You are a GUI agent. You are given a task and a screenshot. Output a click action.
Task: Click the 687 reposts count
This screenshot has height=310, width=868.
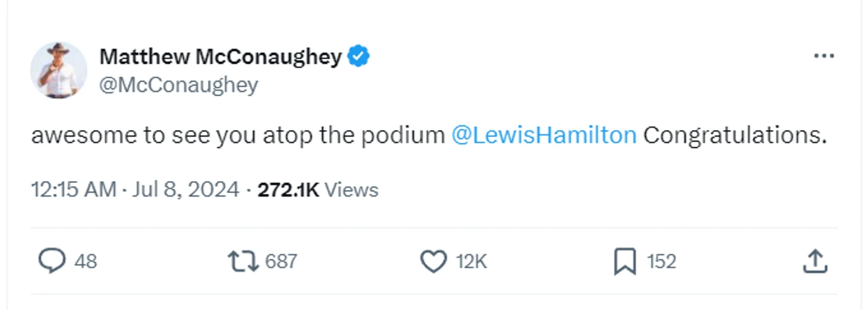point(281,262)
